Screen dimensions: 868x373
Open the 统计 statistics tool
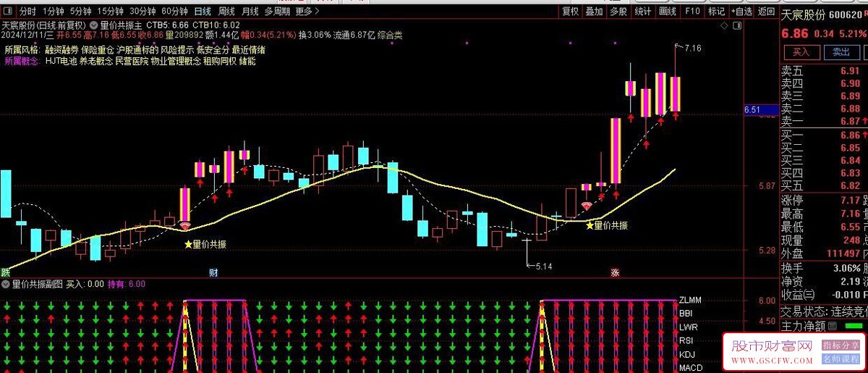[642, 12]
